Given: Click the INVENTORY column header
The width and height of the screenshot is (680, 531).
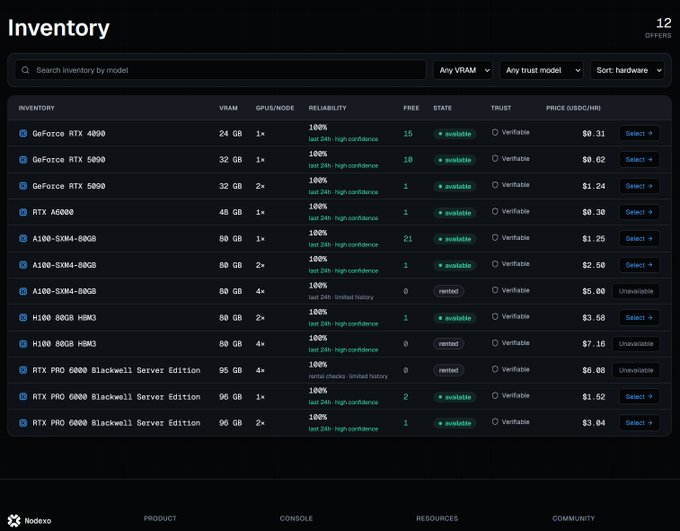Looking at the screenshot, I should (36, 108).
